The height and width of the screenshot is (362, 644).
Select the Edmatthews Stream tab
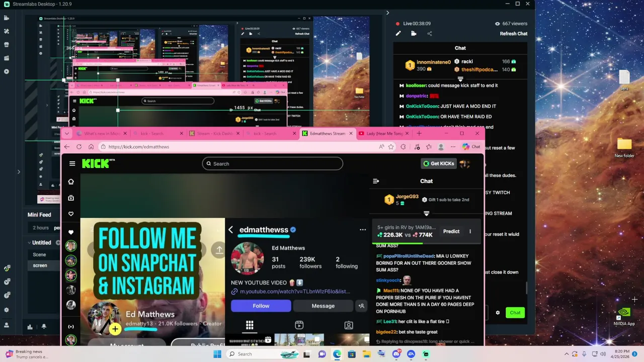(x=328, y=133)
